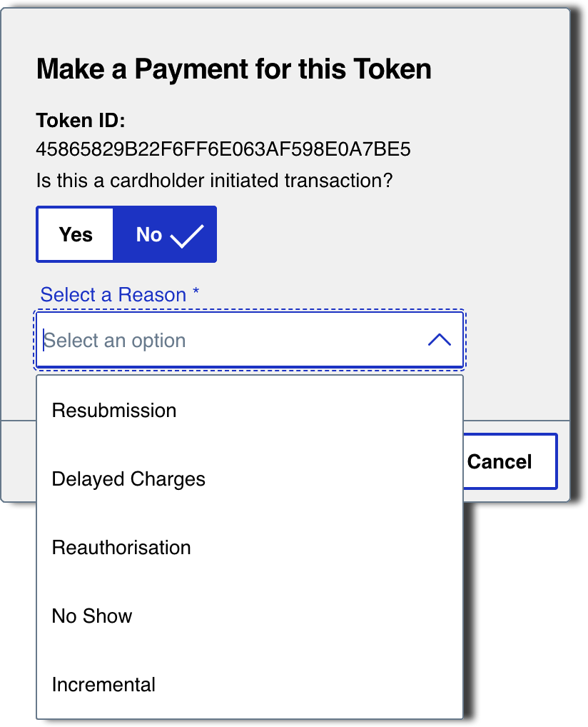588x727 pixels.
Task: Click the upward chevron in the reason dropdown
Action: point(441,339)
